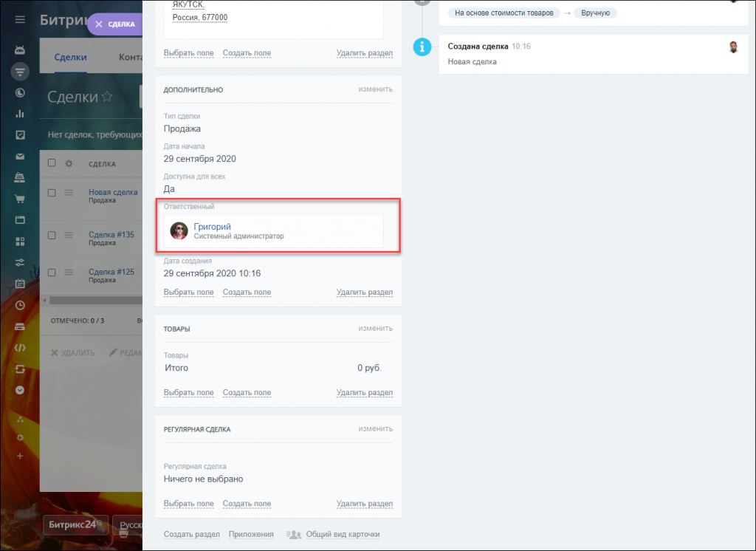
Task: Click the blue info icon in timeline
Action: pyautogui.click(x=422, y=47)
